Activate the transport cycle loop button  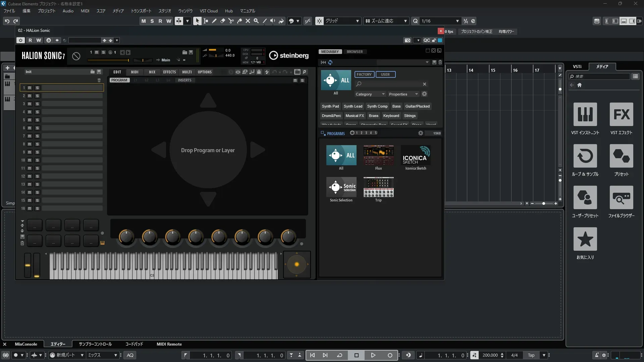pyautogui.click(x=339, y=355)
